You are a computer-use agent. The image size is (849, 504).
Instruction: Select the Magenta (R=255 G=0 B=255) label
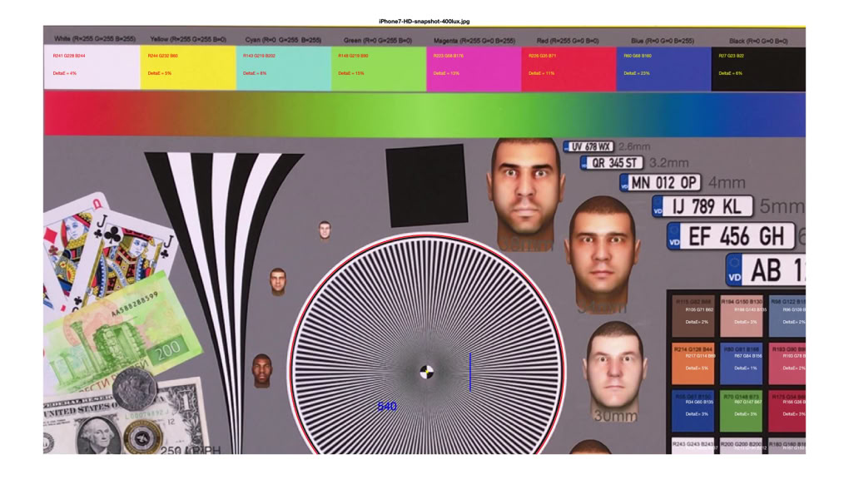tap(474, 41)
